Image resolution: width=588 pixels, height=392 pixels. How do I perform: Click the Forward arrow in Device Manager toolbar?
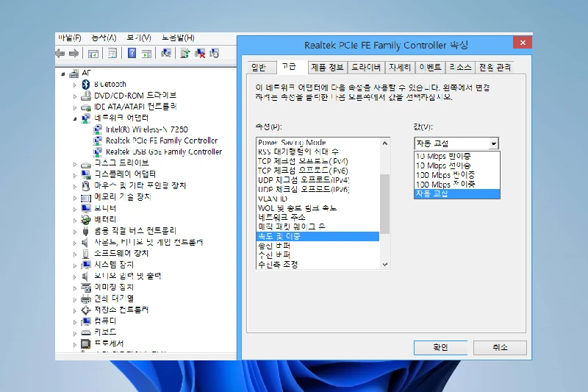tap(74, 53)
